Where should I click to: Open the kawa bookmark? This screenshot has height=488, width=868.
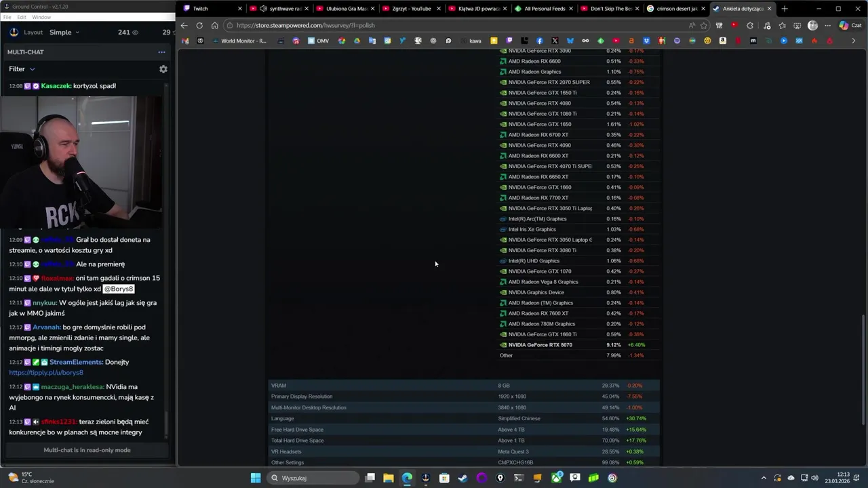pyautogui.click(x=471, y=41)
